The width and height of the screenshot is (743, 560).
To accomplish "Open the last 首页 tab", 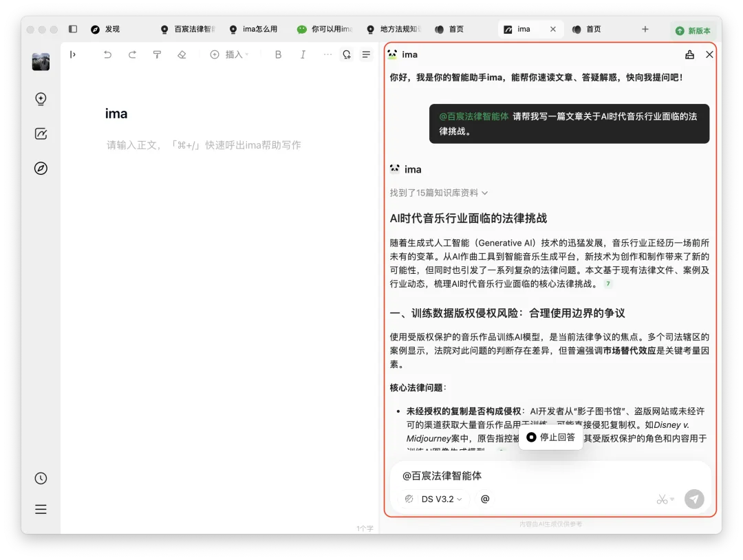I will tap(587, 30).
